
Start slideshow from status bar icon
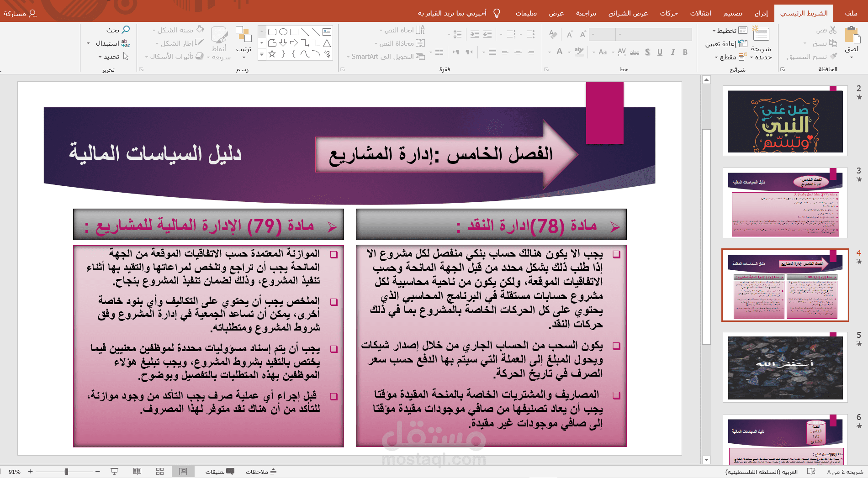point(114,471)
